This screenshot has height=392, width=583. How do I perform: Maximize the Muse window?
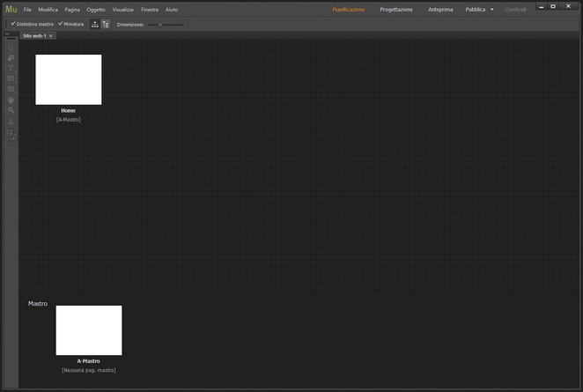[553, 6]
